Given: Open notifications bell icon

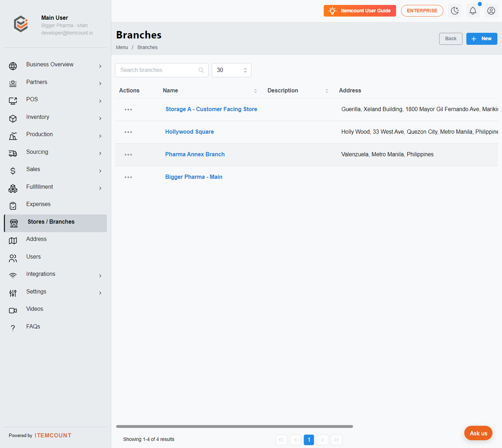Looking at the screenshot, I should tap(473, 11).
